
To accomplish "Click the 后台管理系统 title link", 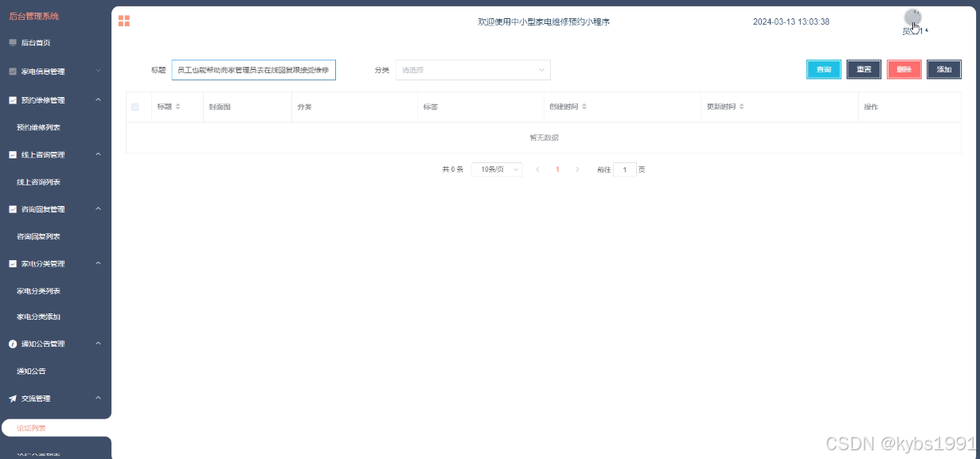I will tap(33, 16).
